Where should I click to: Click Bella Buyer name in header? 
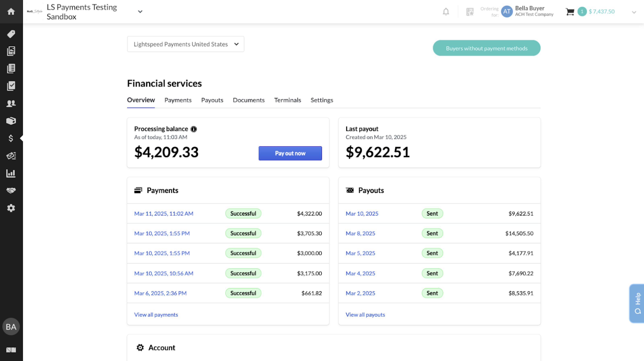(x=529, y=8)
